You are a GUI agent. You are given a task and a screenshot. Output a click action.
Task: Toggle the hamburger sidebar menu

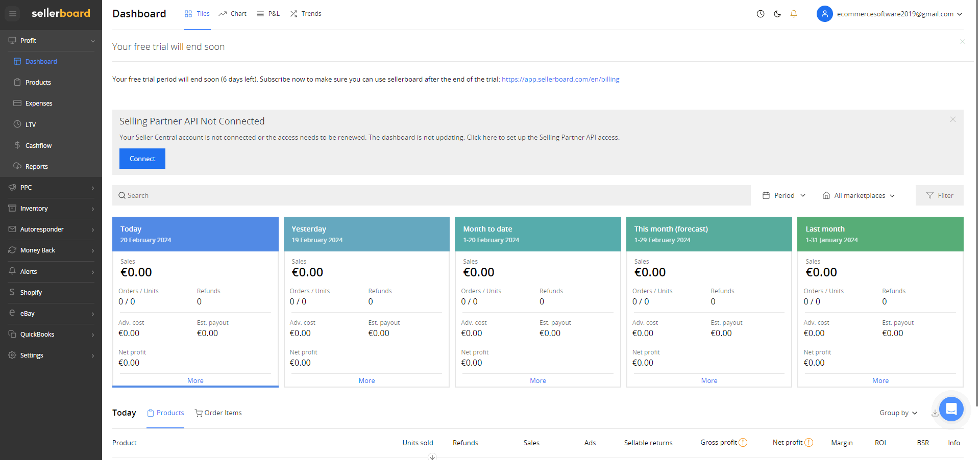click(x=13, y=14)
